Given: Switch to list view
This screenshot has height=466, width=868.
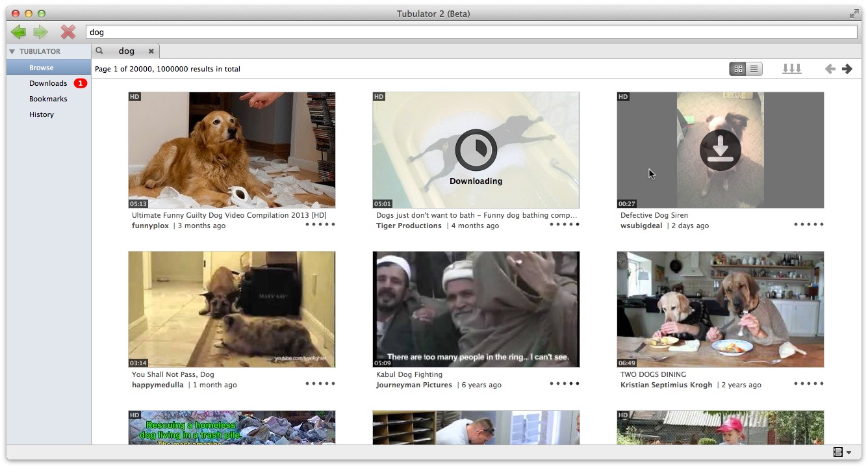Looking at the screenshot, I should tap(754, 68).
